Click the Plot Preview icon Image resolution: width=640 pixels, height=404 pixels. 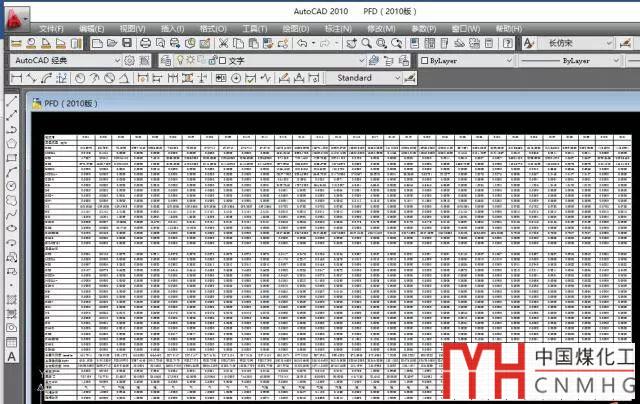click(160, 43)
